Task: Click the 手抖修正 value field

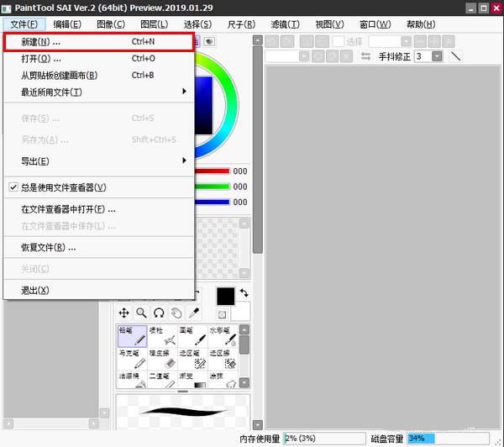Action: point(423,56)
